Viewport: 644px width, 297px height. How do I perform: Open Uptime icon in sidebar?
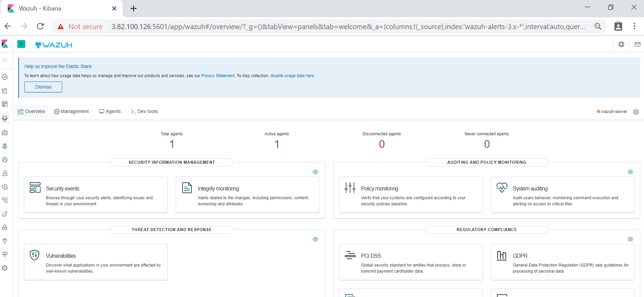pos(5,214)
